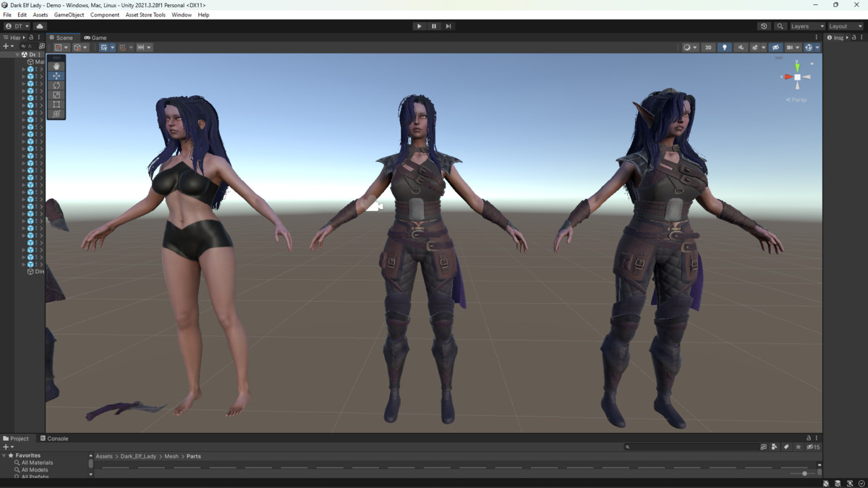
Task: Collapse the Favorites group in Project
Action: click(4, 455)
